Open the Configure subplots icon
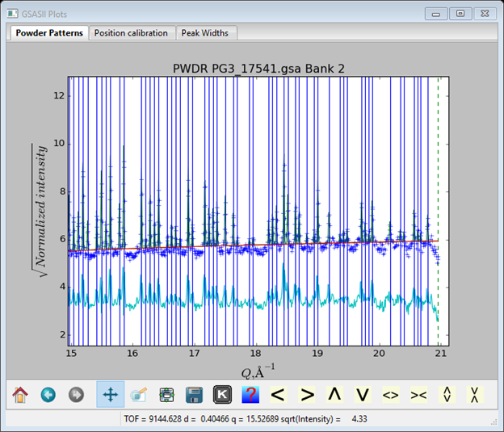This screenshot has width=504, height=432. (166, 395)
